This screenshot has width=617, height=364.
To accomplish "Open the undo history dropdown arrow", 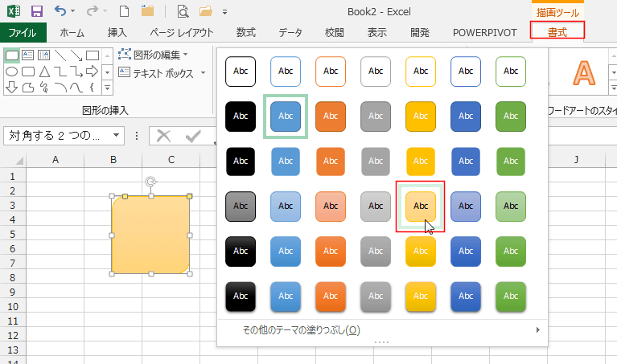I will (72, 11).
